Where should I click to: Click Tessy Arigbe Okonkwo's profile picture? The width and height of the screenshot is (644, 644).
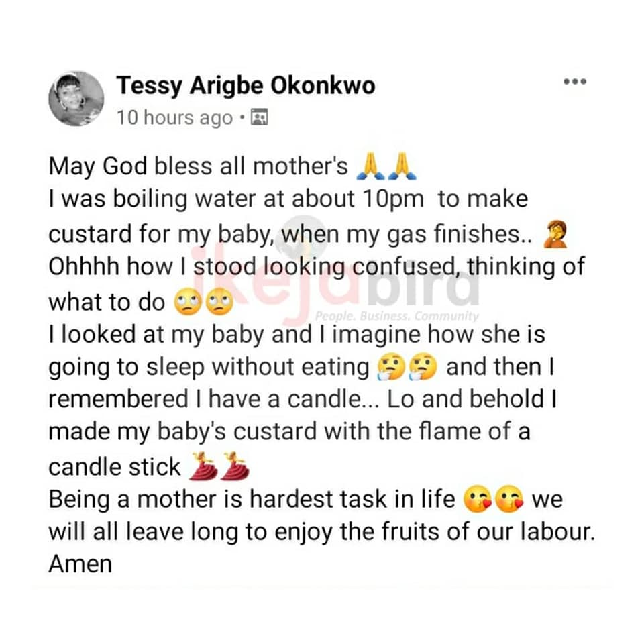(76, 99)
